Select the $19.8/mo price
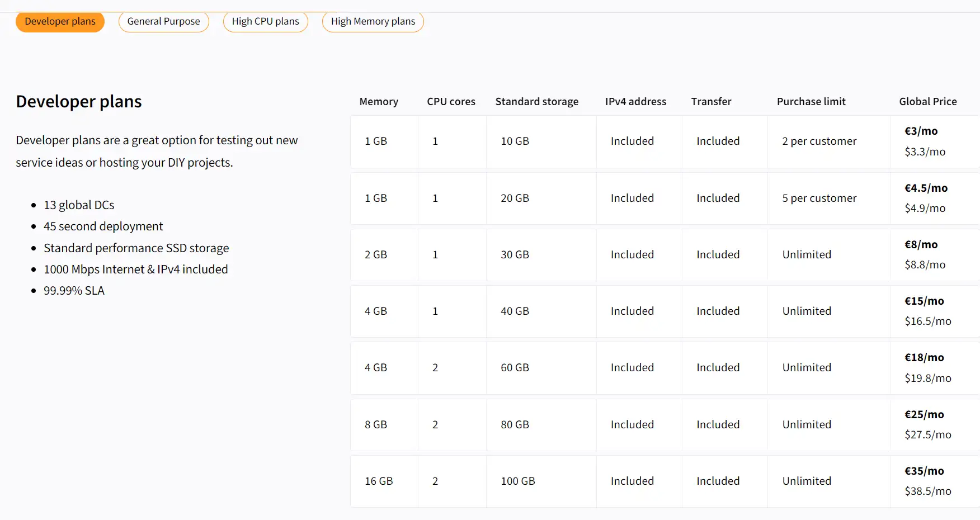 [x=927, y=379]
